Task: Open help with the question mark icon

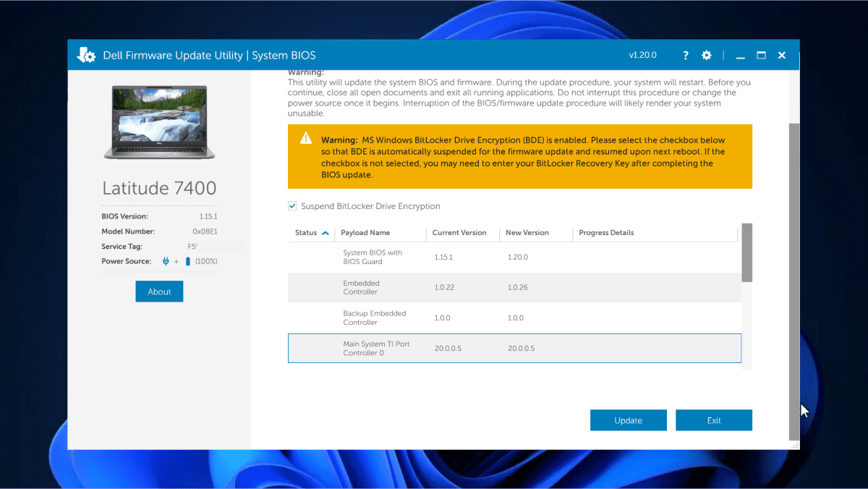Action: tap(686, 56)
